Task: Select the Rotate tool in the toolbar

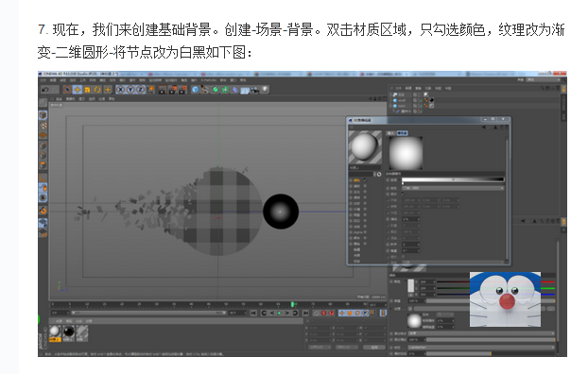Action: coord(97,90)
